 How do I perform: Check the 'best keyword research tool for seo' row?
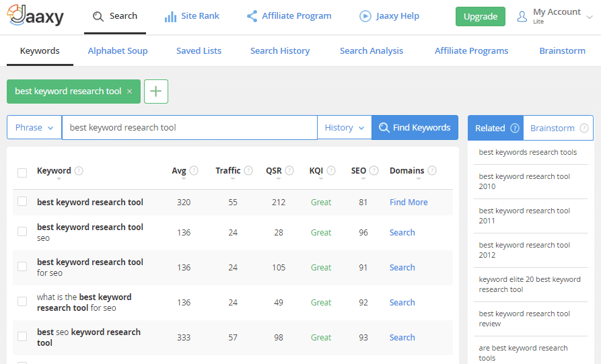(22, 266)
